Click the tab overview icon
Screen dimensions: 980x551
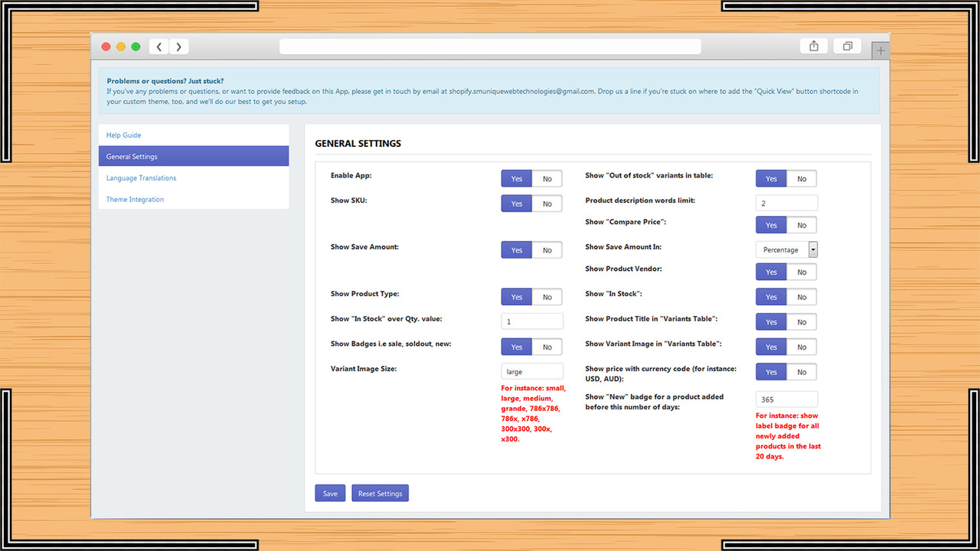847,46
